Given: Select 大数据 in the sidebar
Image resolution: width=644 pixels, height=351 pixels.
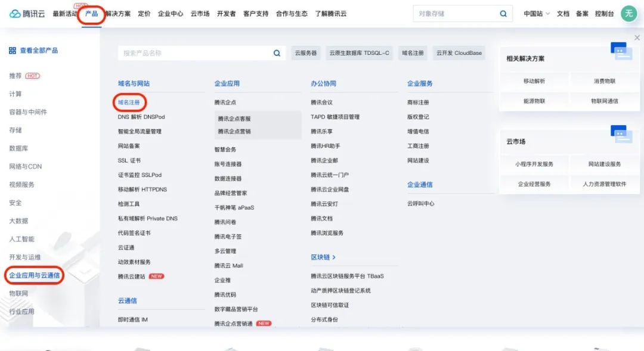Looking at the screenshot, I should click(x=18, y=221).
